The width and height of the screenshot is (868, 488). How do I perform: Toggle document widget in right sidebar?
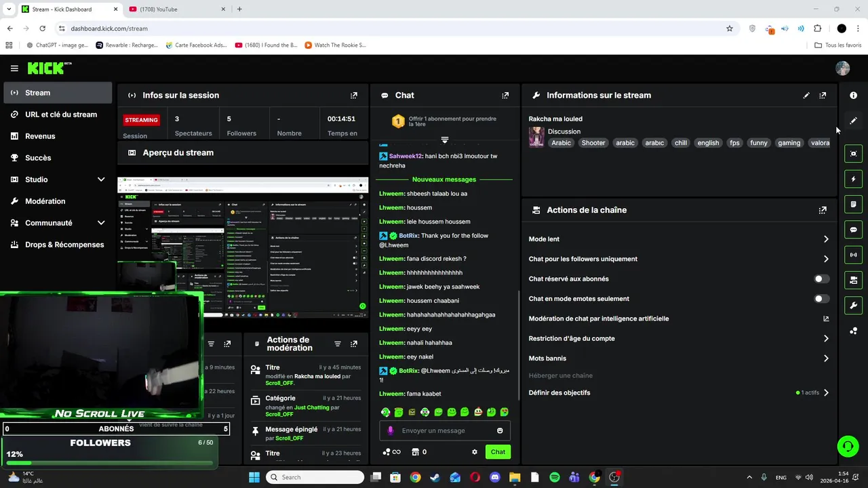point(853,204)
